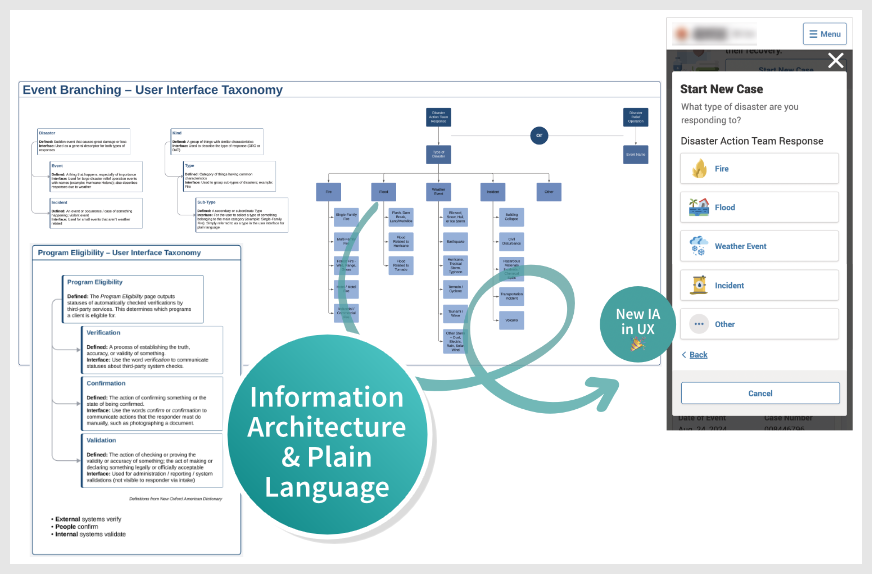Click the 'Start New Case' dialog heading
The width and height of the screenshot is (872, 574).
coord(721,89)
